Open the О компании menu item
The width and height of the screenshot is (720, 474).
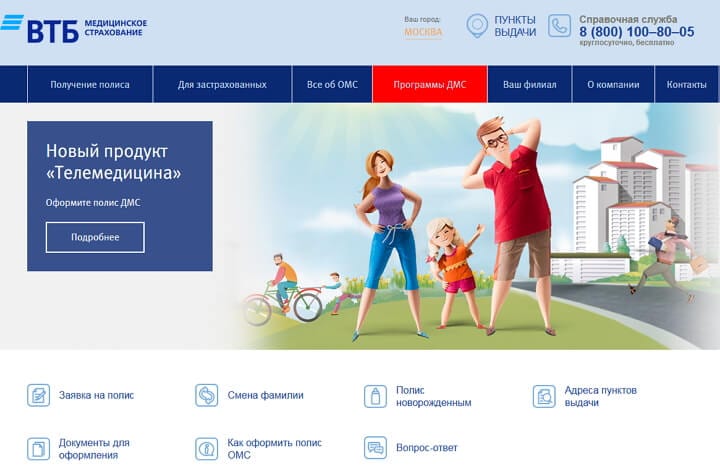(x=613, y=85)
